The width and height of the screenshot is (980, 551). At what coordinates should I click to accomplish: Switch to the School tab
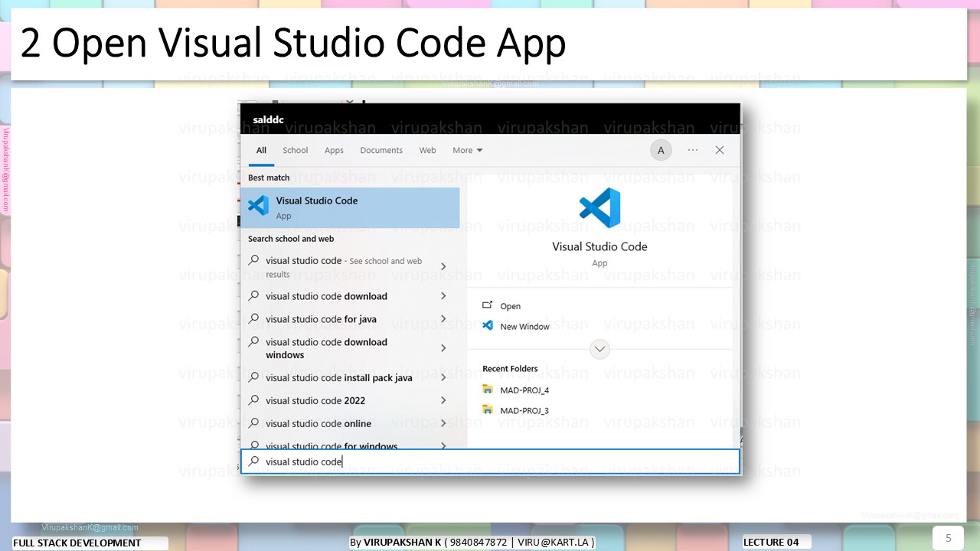pos(295,151)
